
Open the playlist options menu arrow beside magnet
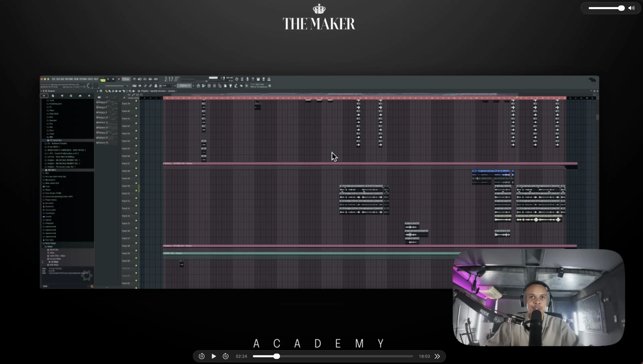pos(97,91)
